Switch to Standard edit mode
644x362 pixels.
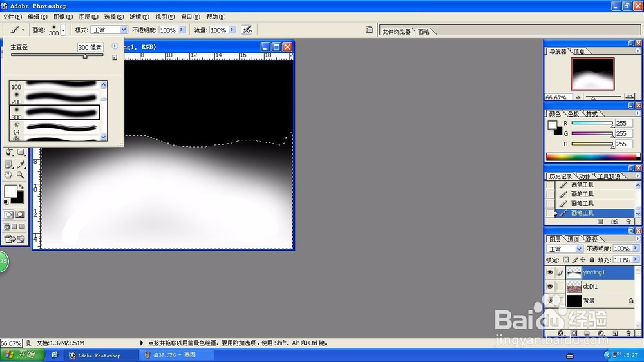click(x=8, y=214)
